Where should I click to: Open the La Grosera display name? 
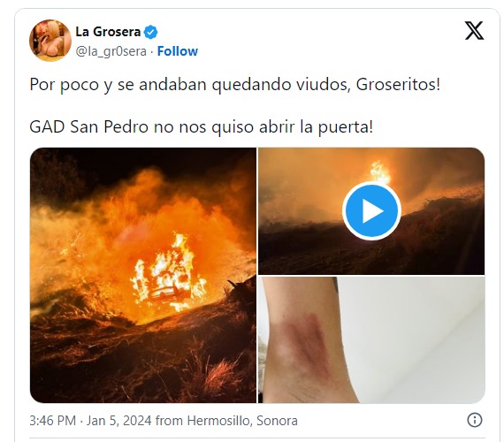108,32
